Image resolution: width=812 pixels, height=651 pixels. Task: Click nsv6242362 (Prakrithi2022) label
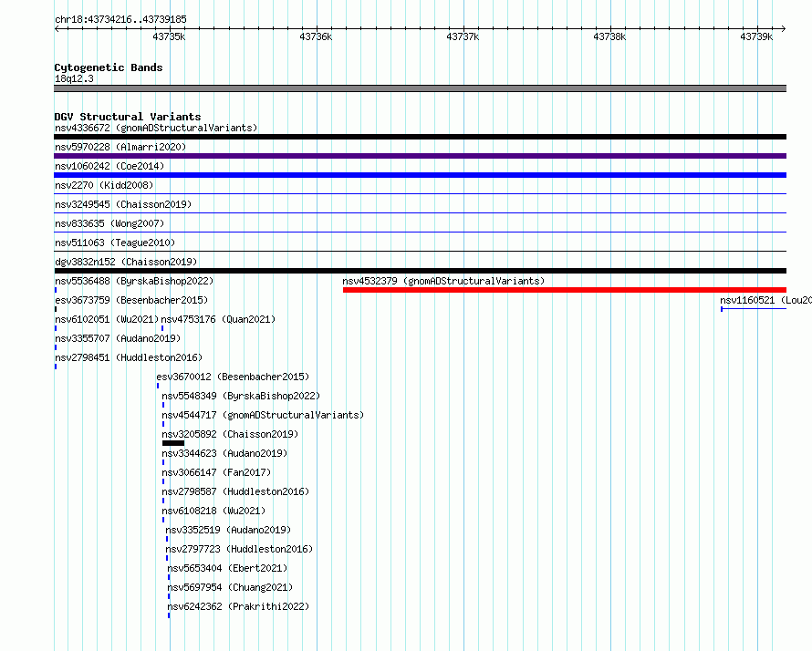pyautogui.click(x=238, y=606)
